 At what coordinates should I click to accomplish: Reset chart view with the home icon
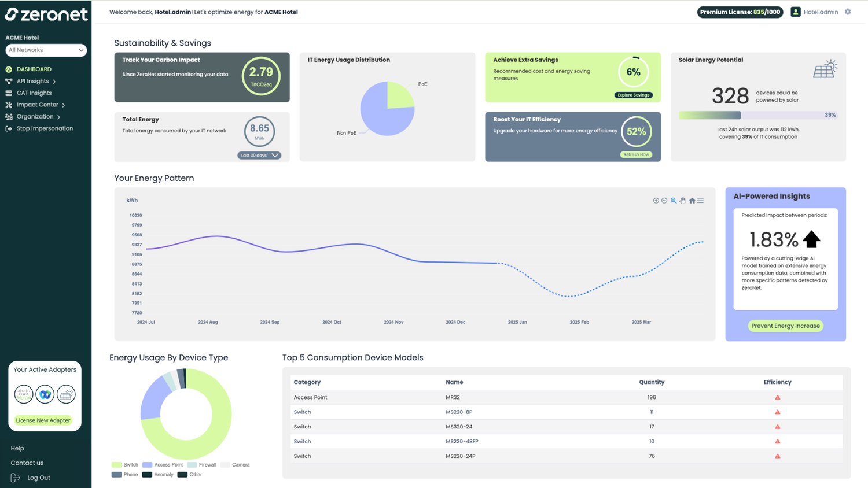tap(692, 201)
